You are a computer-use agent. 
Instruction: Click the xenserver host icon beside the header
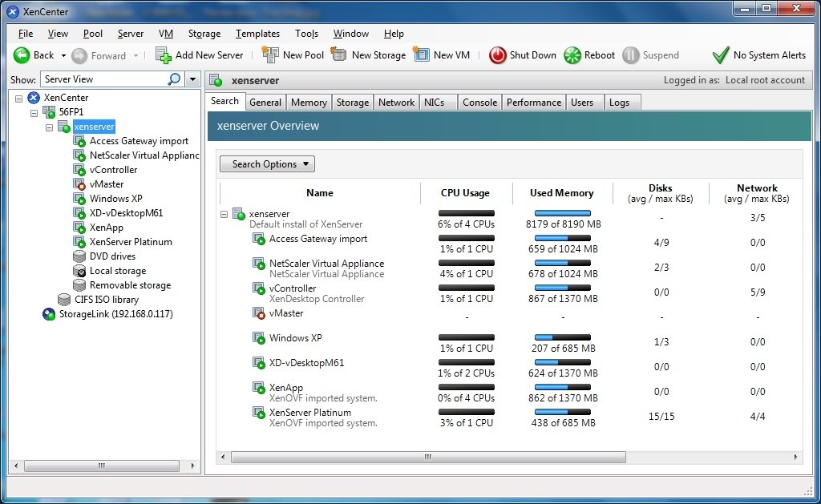click(214, 79)
